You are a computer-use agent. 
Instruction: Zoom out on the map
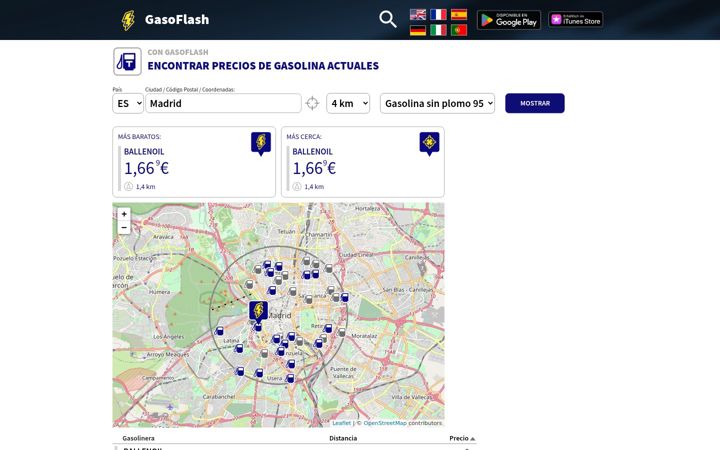[124, 227]
